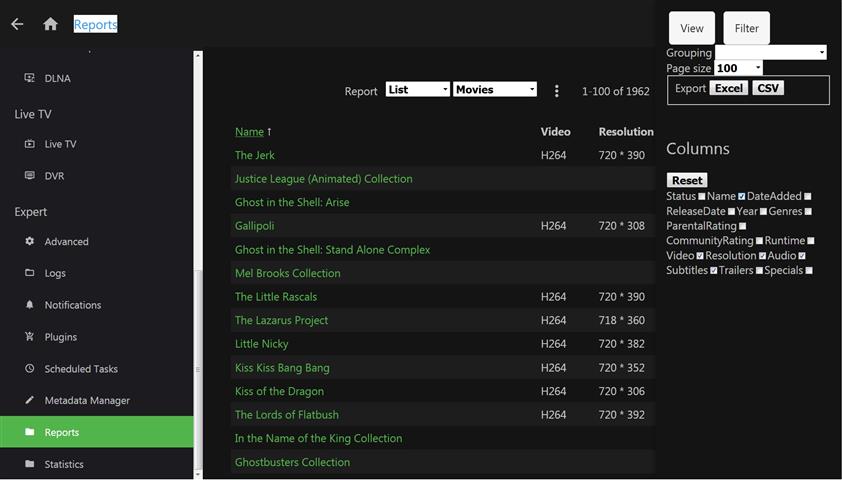Open Plugins in the sidebar
The image size is (842, 480).
[61, 337]
